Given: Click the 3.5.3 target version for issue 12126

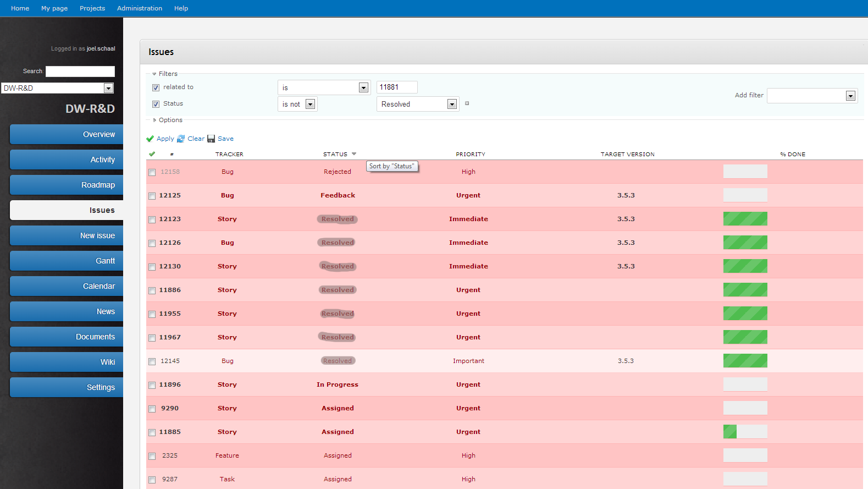Looking at the screenshot, I should click(x=626, y=243).
